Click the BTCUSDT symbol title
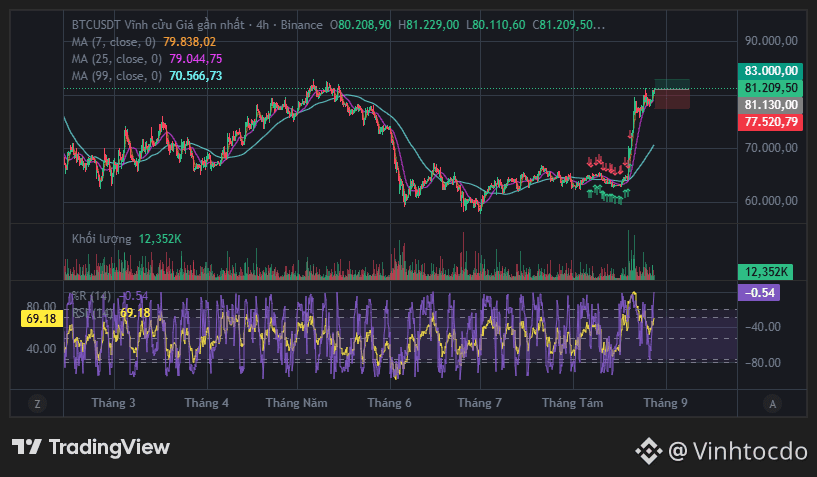This screenshot has width=817, height=477. pos(197,25)
